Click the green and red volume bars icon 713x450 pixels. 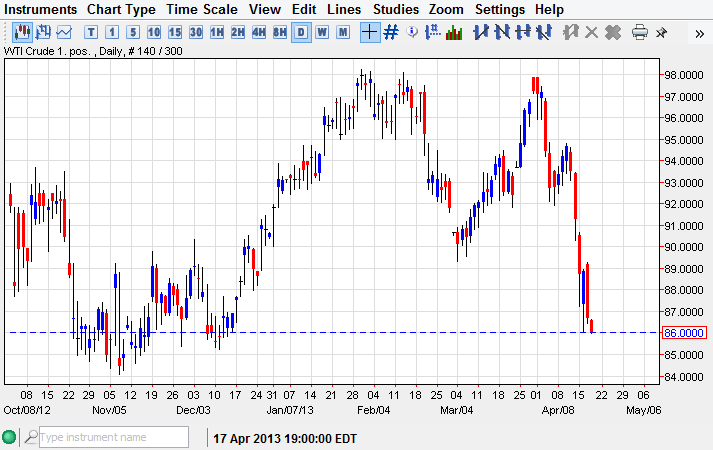(454, 32)
